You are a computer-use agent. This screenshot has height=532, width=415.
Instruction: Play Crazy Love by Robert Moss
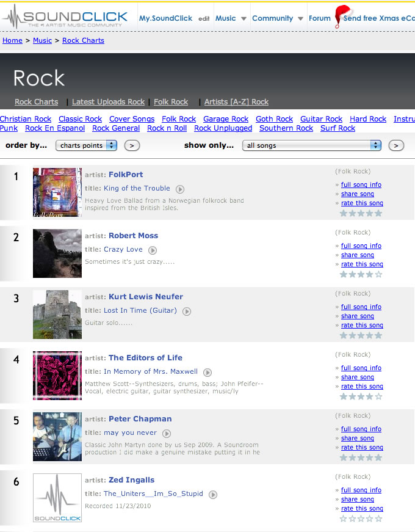click(x=153, y=250)
